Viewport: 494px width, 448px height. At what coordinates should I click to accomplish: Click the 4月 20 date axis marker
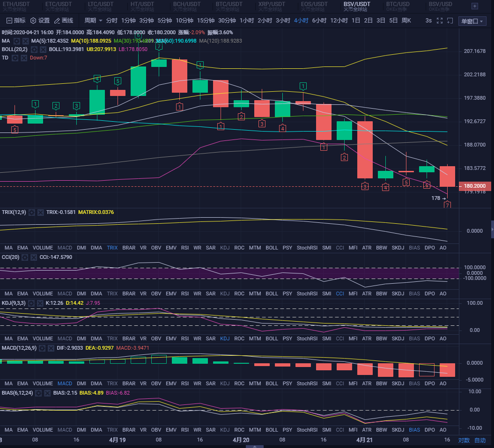pyautogui.click(x=241, y=440)
